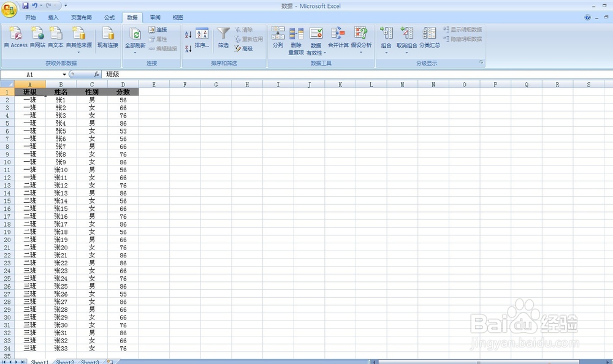Switch to the 审阅 ribbon tab

pyautogui.click(x=155, y=18)
